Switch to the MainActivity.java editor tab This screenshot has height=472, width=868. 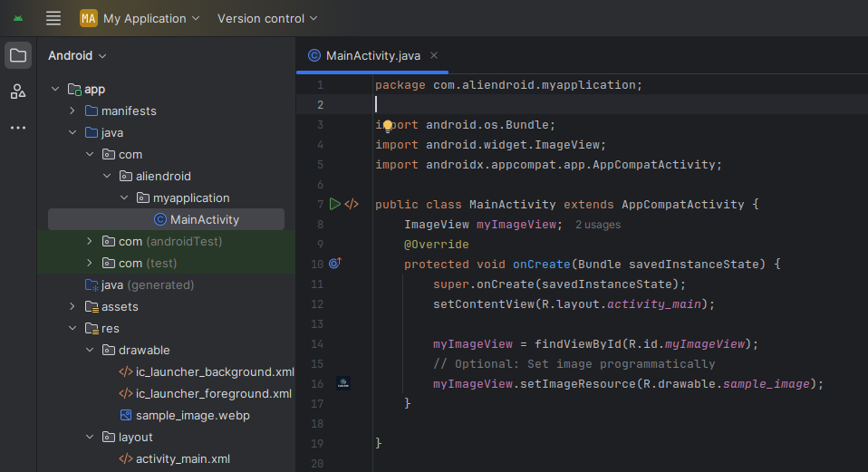pyautogui.click(x=372, y=55)
